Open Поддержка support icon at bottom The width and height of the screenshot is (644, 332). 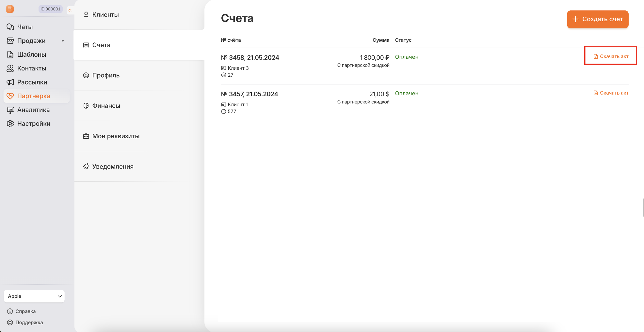tap(10, 322)
